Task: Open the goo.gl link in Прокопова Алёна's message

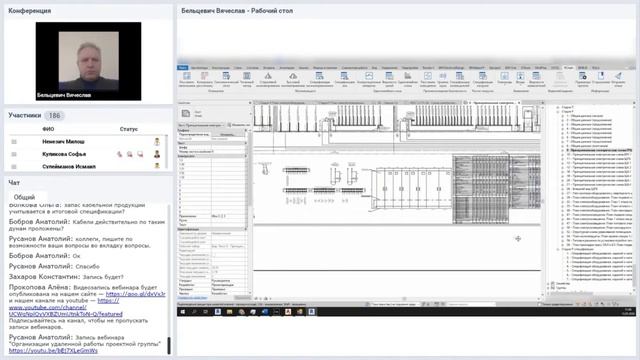Action: (136, 294)
